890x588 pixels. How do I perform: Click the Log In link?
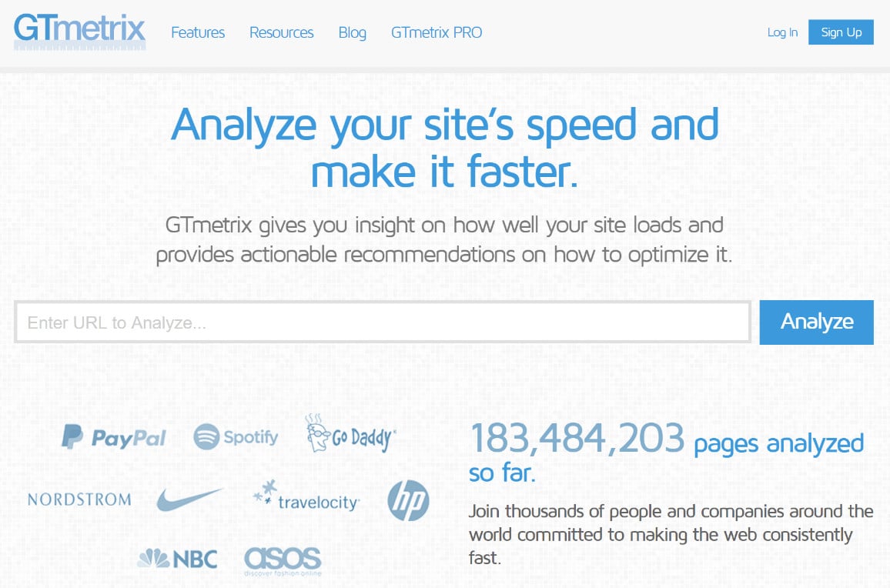[781, 32]
